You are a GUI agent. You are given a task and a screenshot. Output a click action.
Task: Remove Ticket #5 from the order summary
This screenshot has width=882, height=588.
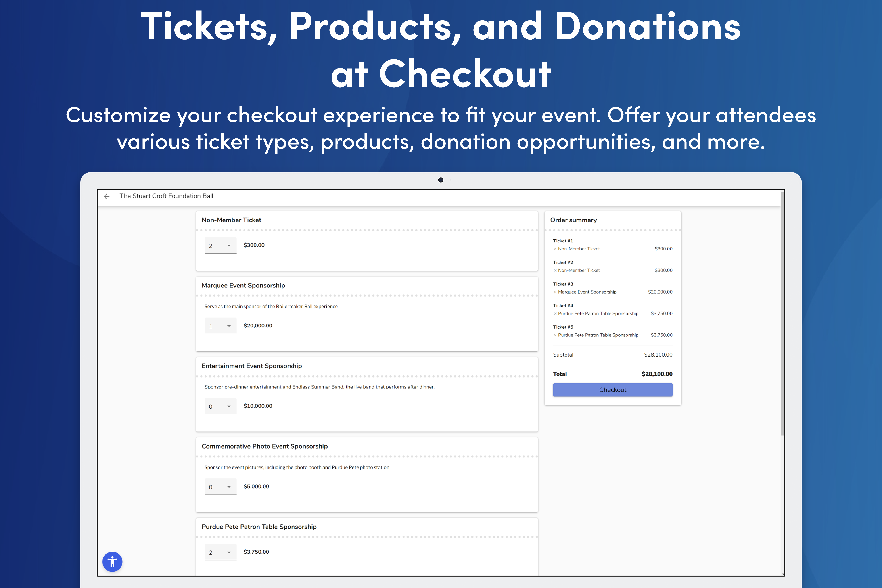[555, 335]
